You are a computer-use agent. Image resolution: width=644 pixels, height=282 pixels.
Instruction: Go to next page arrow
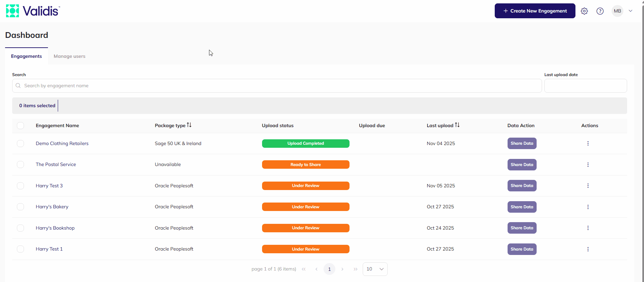pyautogui.click(x=342, y=269)
